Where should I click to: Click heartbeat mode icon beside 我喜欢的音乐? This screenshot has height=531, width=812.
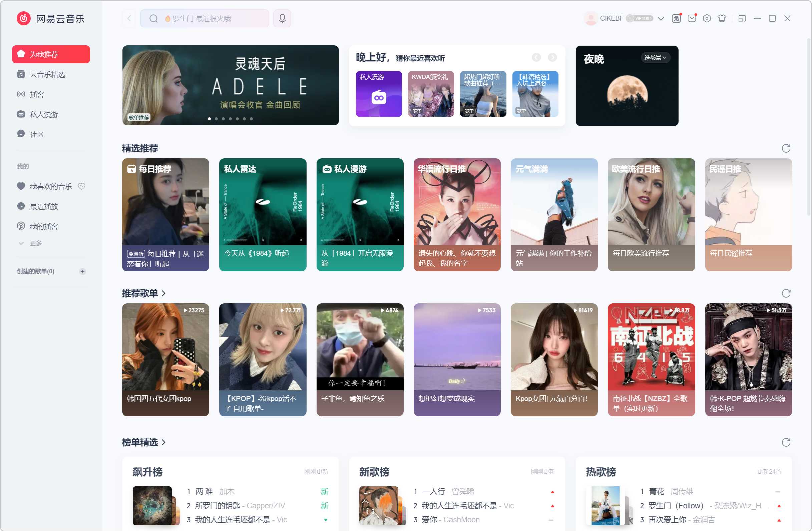[x=81, y=186]
